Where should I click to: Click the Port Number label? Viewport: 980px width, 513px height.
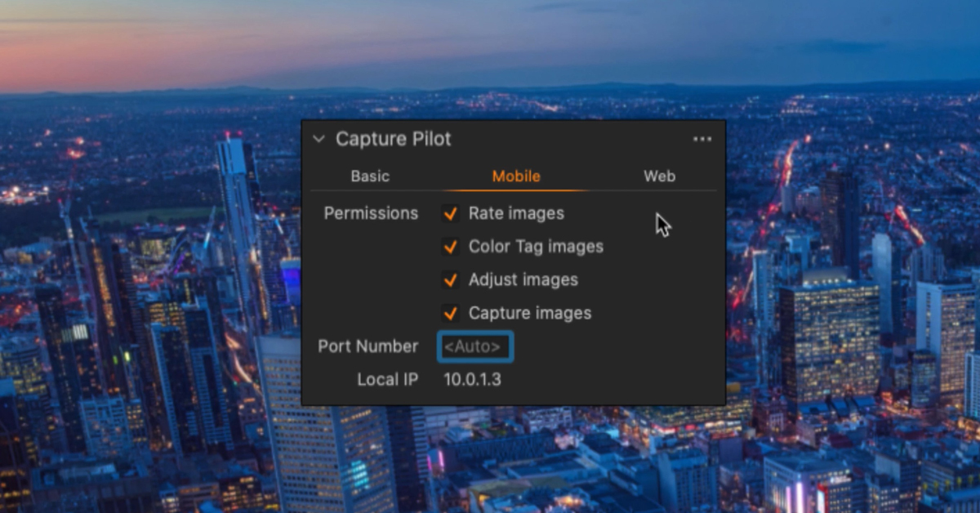coord(367,346)
